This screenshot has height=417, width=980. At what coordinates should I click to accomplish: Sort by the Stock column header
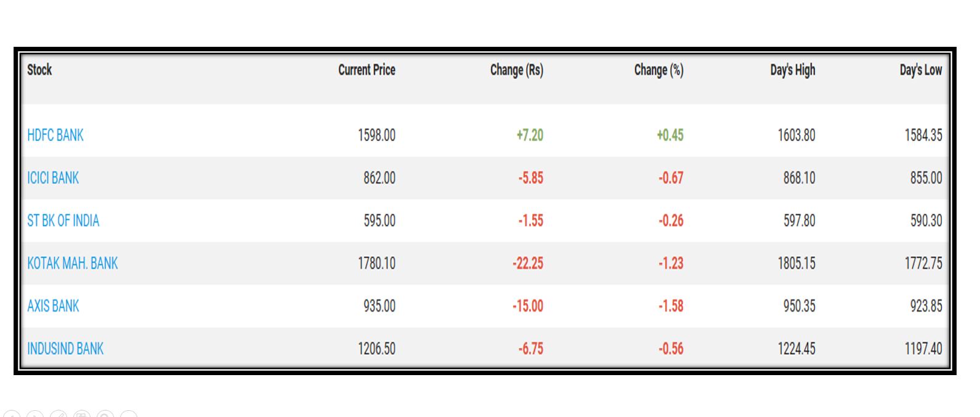pyautogui.click(x=39, y=70)
